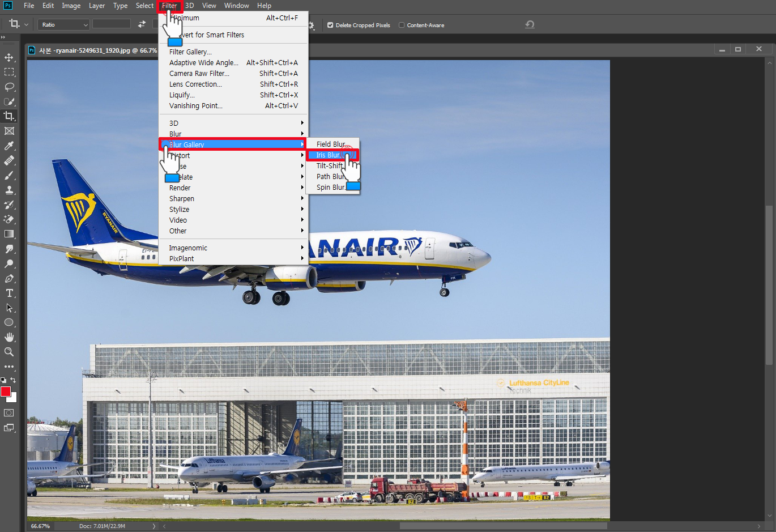Choose Filter Gallery from the menu
Viewport: 776px width, 532px height.
coord(233,52)
